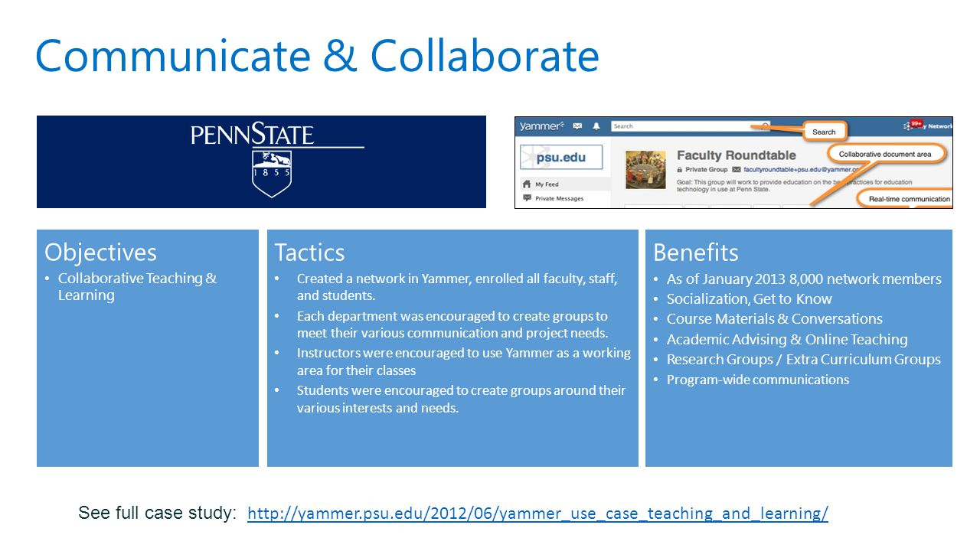Click the Communicate & Collaborate slide title
980x551 pixels.
317,56
